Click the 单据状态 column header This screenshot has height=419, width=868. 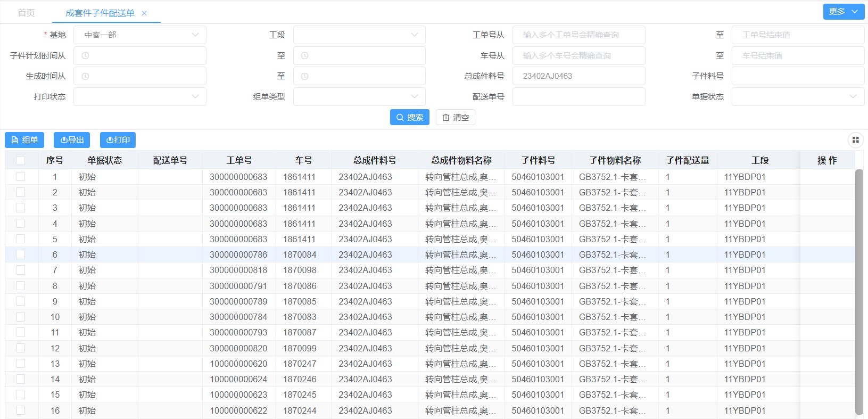105,160
